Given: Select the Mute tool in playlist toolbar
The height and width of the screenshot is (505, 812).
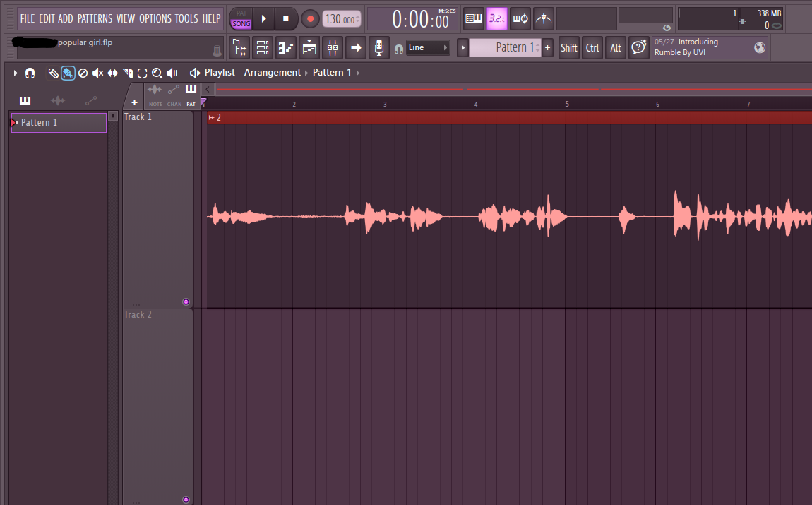Looking at the screenshot, I should click(97, 73).
